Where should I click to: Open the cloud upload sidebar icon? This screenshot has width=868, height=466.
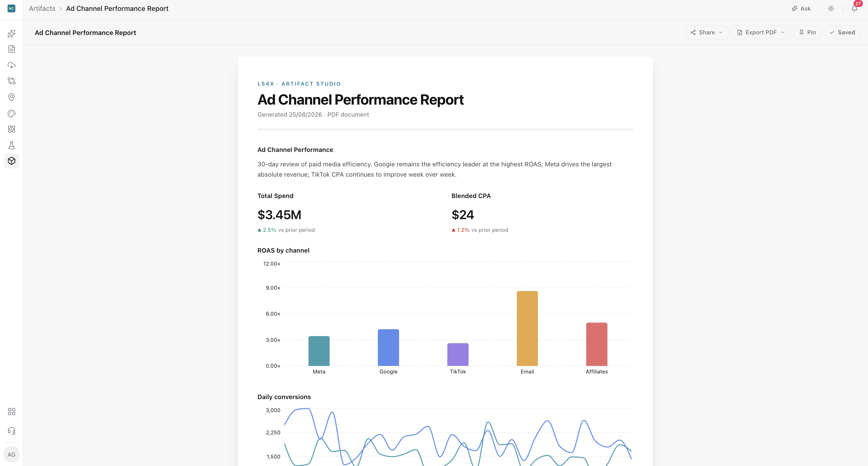click(x=11, y=65)
